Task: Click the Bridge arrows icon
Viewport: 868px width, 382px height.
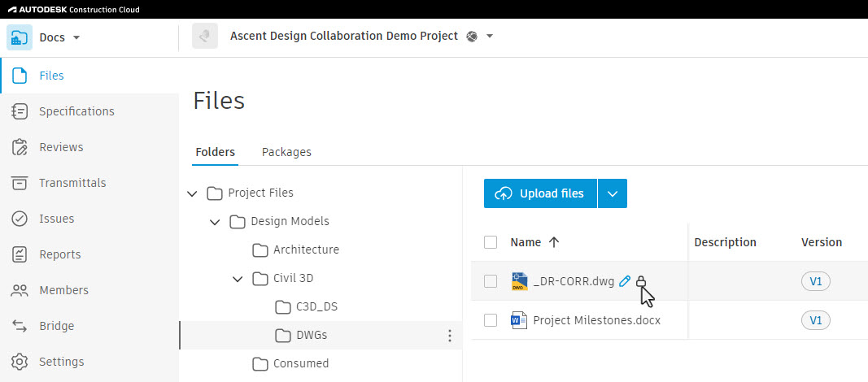Action: (x=20, y=326)
